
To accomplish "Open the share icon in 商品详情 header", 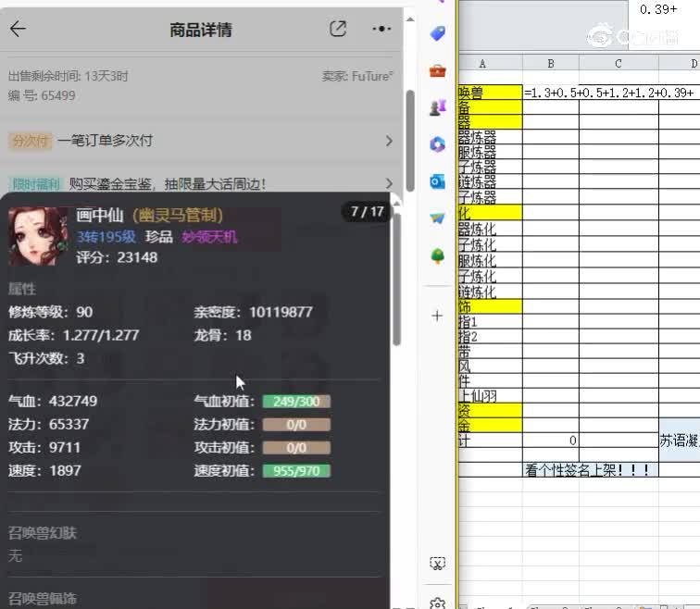I will (x=338, y=29).
